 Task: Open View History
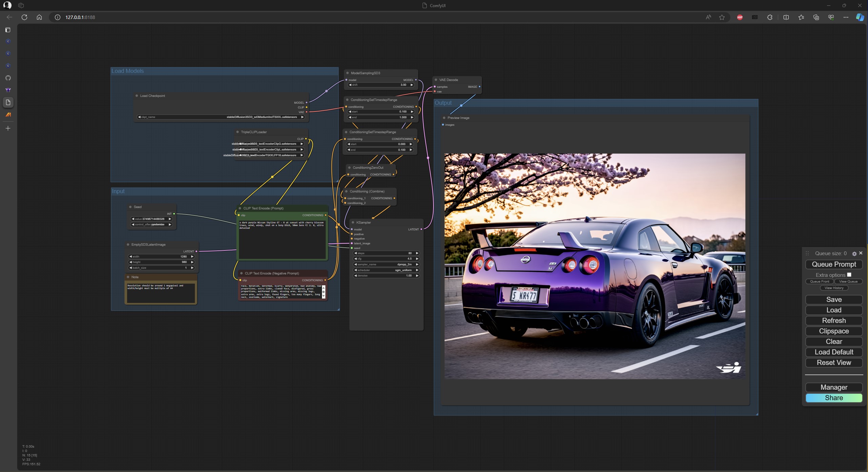[x=834, y=288]
